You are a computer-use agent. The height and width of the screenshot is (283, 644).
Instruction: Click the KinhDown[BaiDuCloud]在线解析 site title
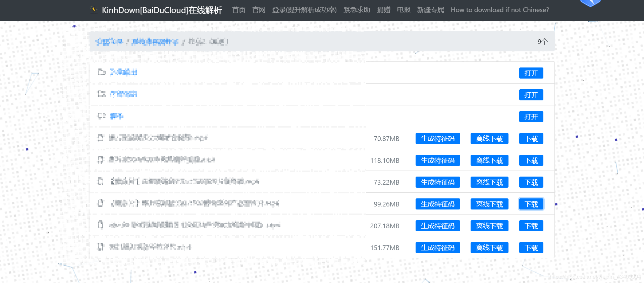162,10
